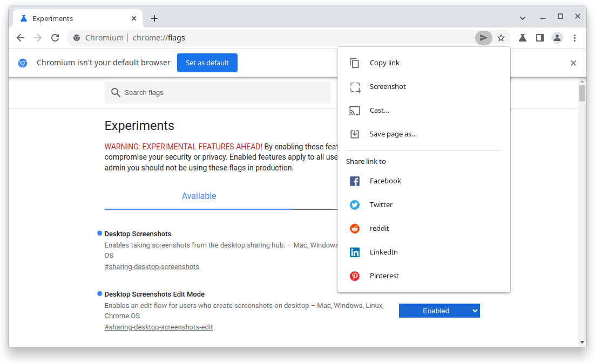Bookmark the page with the star icon
Screen dimensions: 595x364
pos(502,38)
